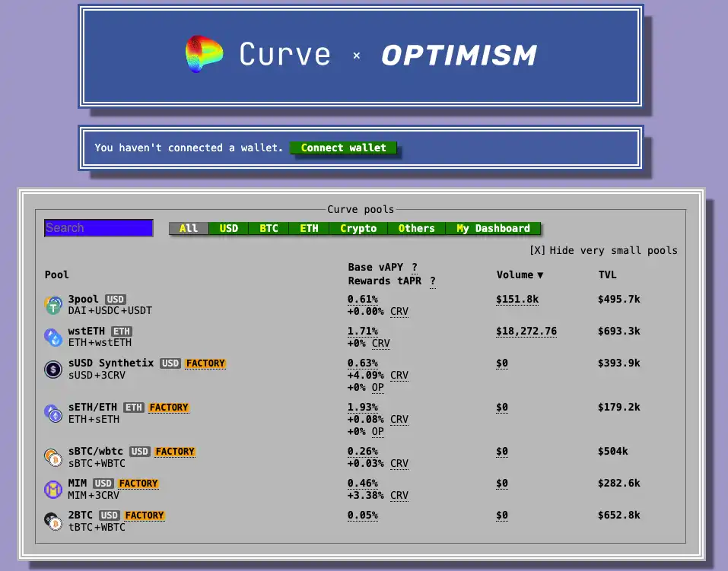728x571 pixels.
Task: Click the MIM pool icon
Action: click(x=53, y=490)
